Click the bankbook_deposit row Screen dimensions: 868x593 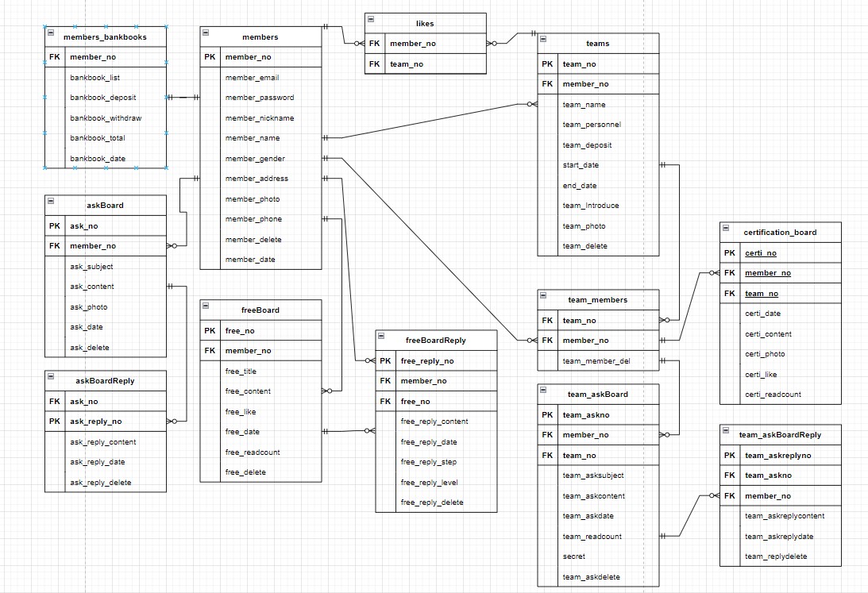click(x=106, y=98)
